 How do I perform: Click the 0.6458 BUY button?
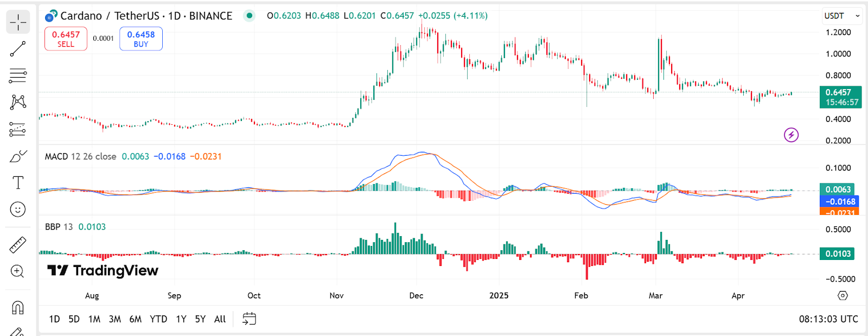pos(141,39)
